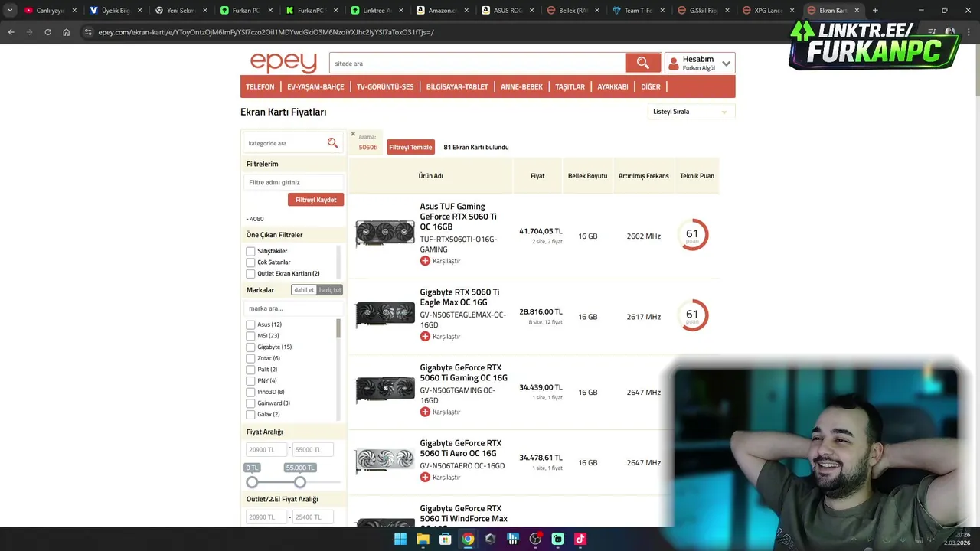Open the BİLGİSAYAR-TABLET menu category
The width and height of the screenshot is (980, 551).
[x=457, y=86]
